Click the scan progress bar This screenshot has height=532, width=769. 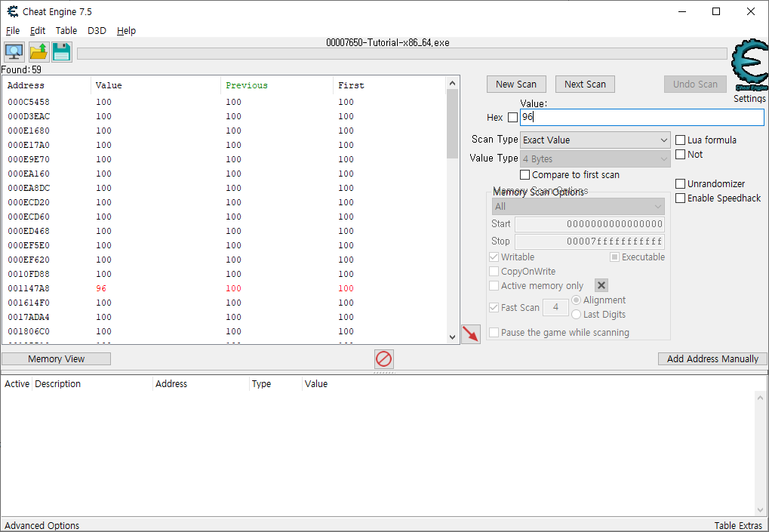pyautogui.click(x=402, y=54)
